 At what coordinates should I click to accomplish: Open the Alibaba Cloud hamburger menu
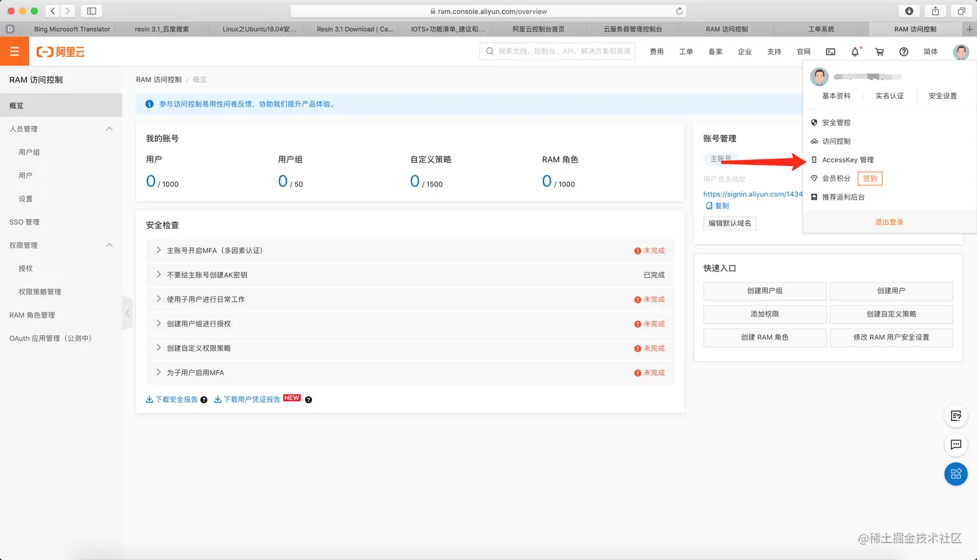[14, 52]
